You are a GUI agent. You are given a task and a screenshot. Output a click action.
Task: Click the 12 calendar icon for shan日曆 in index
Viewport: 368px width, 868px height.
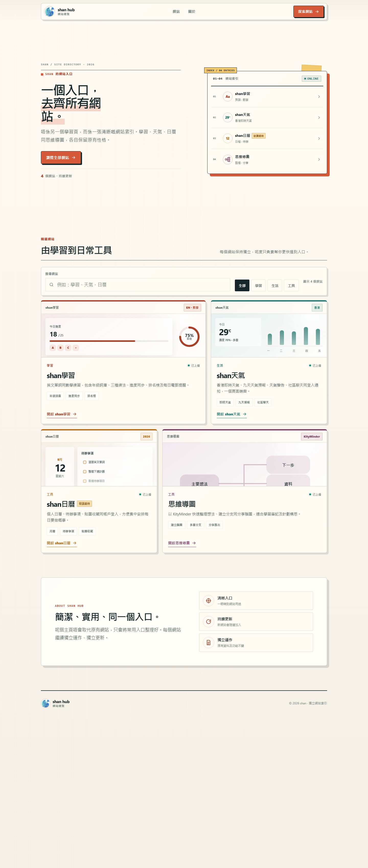(228, 138)
